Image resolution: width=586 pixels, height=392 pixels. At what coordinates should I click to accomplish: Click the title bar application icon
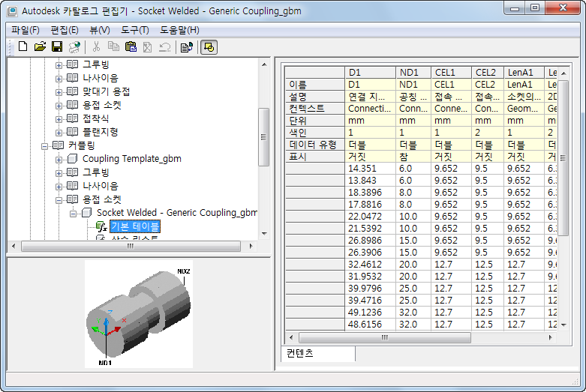pyautogui.click(x=12, y=11)
